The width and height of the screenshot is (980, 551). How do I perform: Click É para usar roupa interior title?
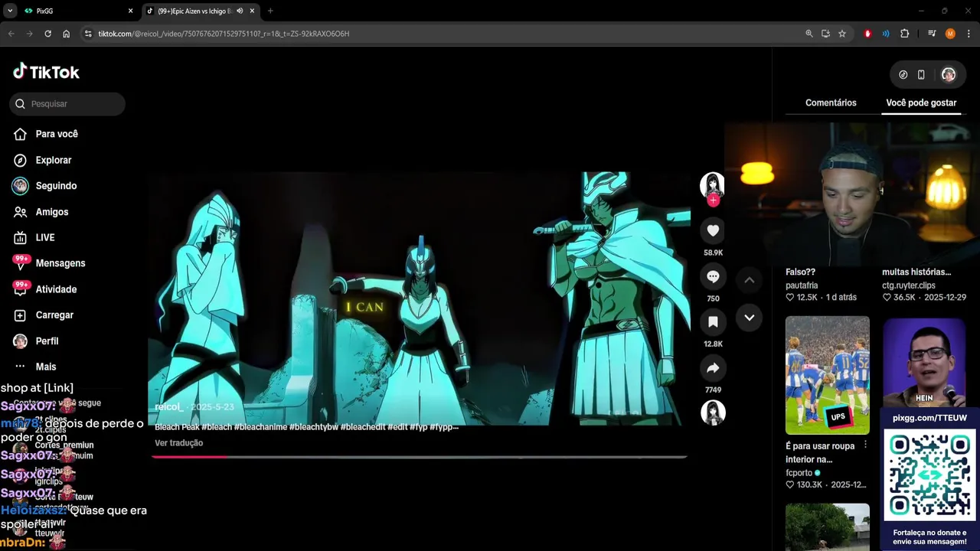(820, 452)
